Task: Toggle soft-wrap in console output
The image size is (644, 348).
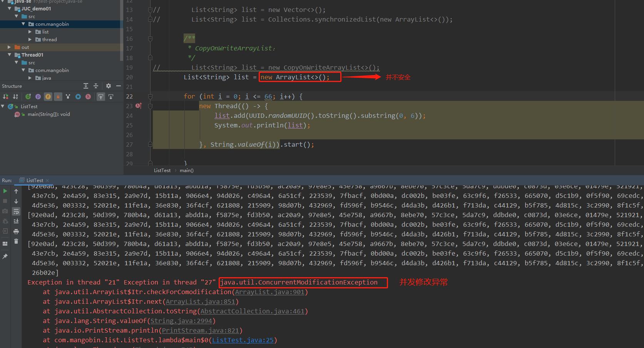Action: coord(16,211)
